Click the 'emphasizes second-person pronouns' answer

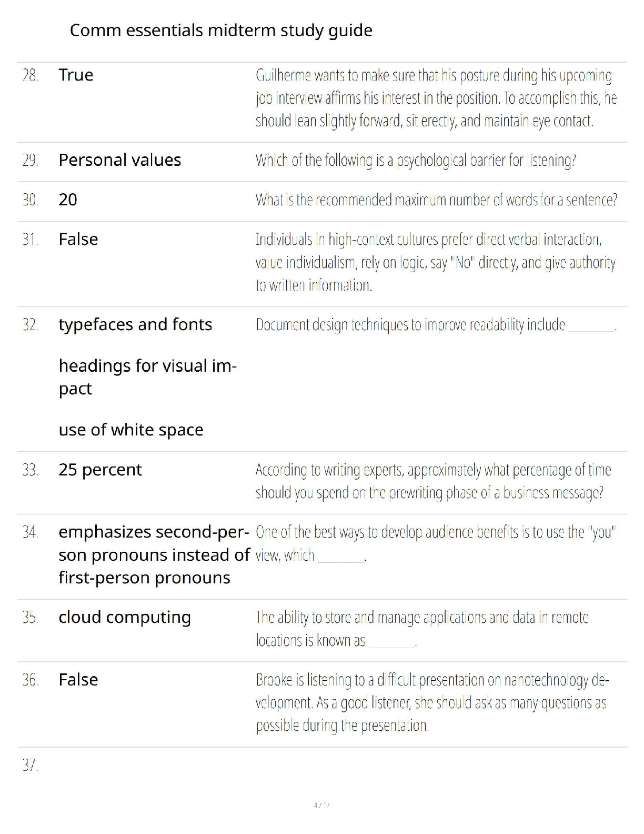click(x=154, y=555)
